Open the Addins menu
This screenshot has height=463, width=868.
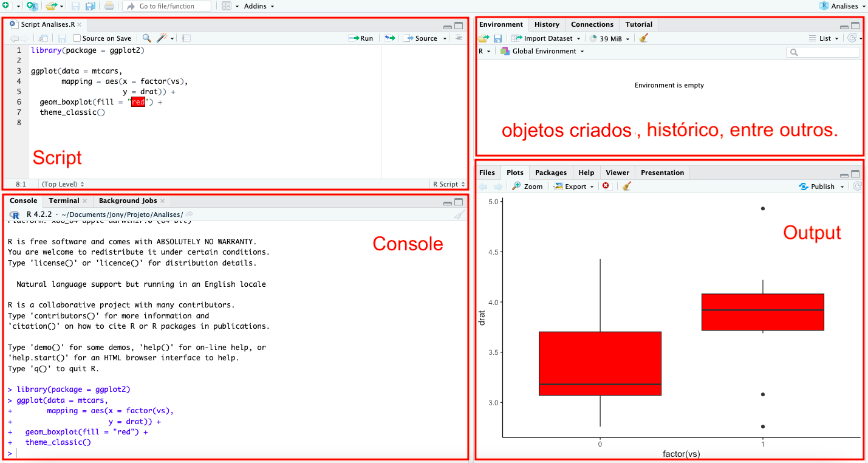tap(259, 6)
